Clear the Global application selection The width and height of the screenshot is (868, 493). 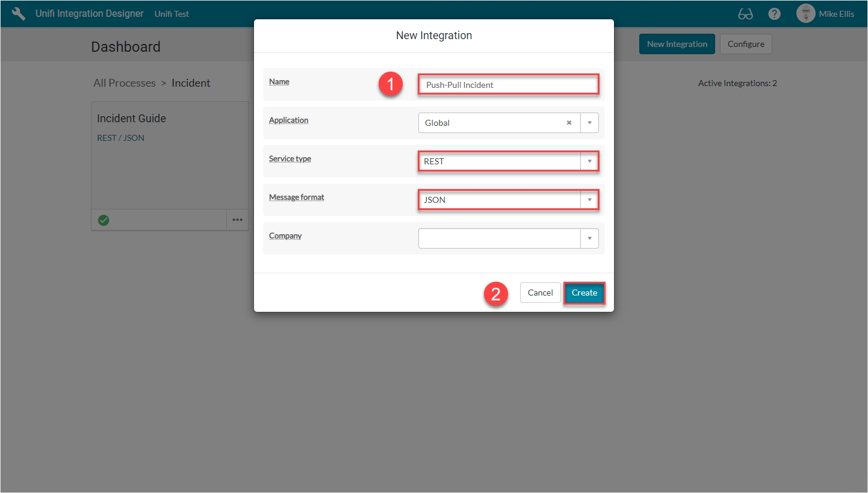[x=569, y=123]
